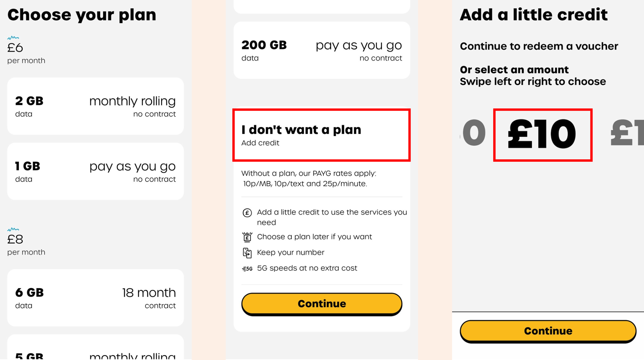Pick the partially visible amount left of £10

click(x=473, y=133)
